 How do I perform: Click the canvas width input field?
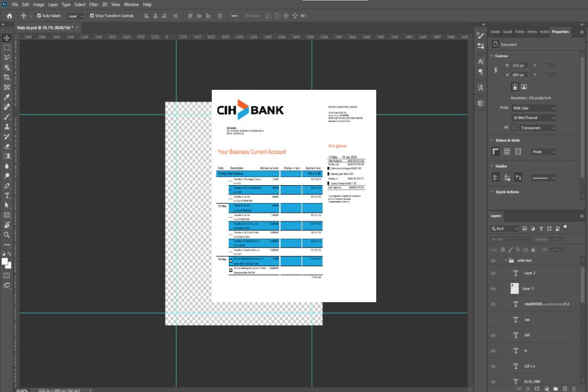tap(519, 65)
